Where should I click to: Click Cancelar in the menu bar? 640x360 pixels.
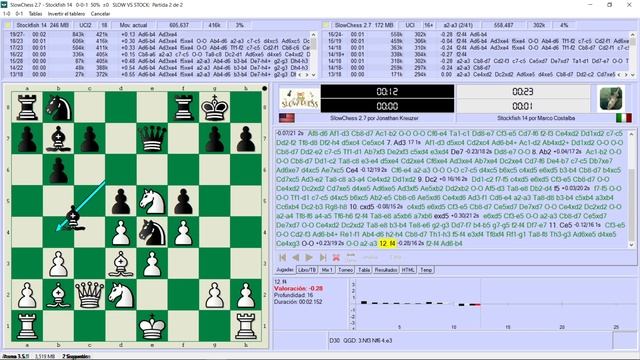click(x=100, y=13)
